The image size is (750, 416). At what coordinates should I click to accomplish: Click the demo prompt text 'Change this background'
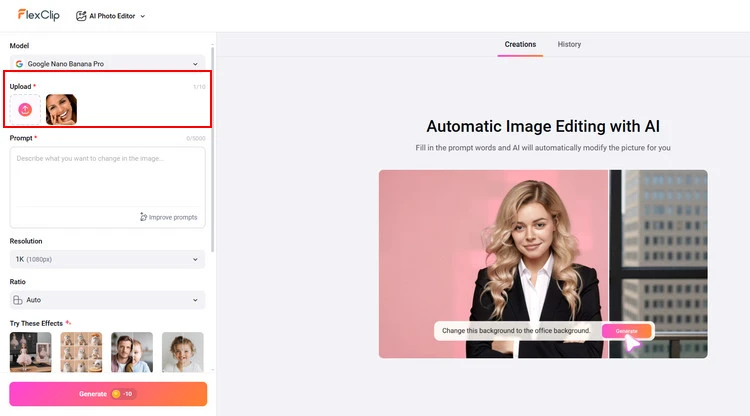pos(516,330)
